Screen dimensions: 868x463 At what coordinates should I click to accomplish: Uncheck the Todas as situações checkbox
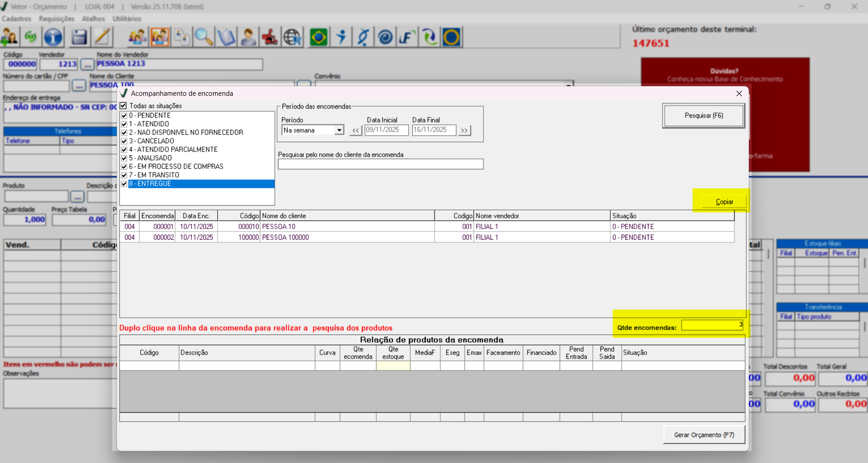[x=123, y=106]
